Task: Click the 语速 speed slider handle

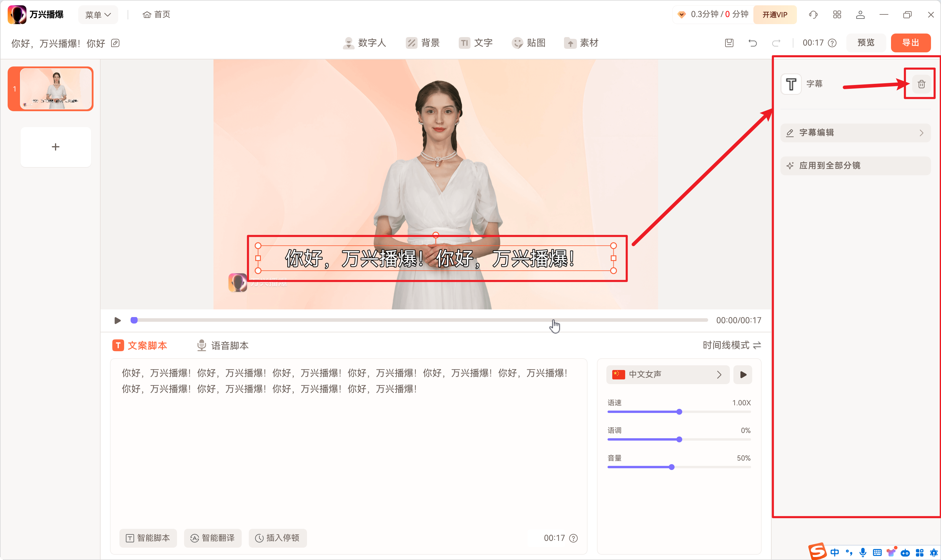Action: click(679, 412)
